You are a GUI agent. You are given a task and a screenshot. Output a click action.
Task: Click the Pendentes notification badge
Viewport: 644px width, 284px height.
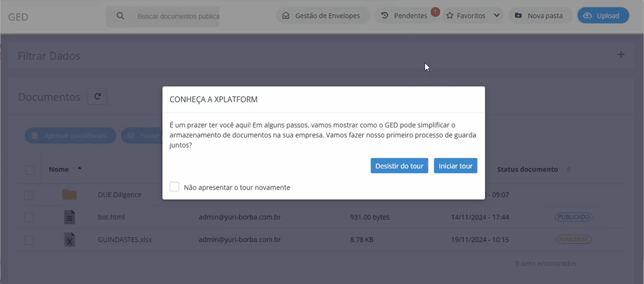coord(435,12)
